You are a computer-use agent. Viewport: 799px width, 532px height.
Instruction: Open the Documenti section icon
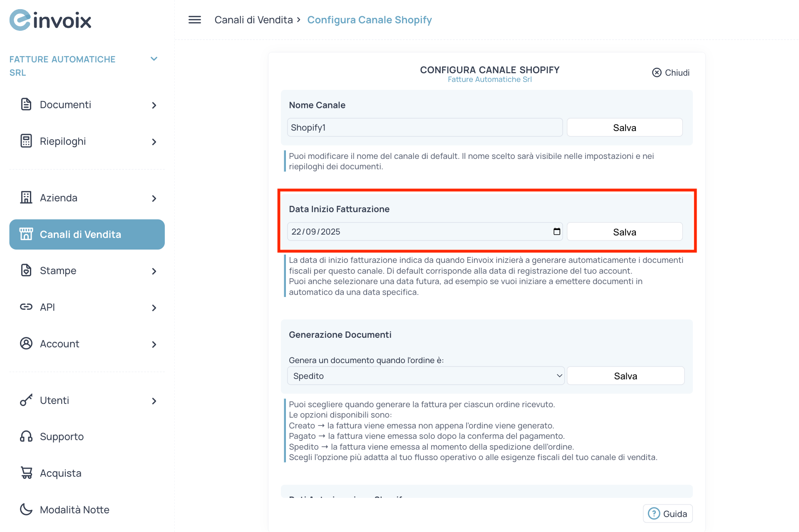click(26, 104)
